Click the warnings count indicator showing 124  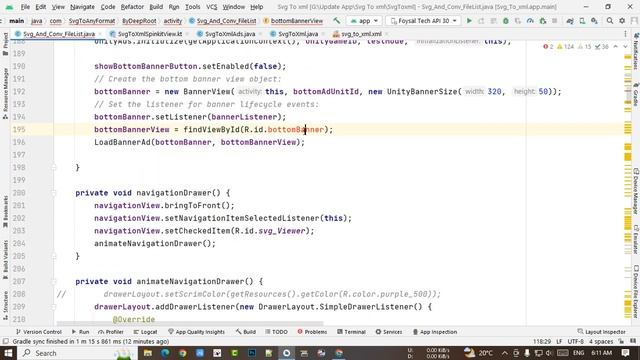pyautogui.click(x=566, y=47)
